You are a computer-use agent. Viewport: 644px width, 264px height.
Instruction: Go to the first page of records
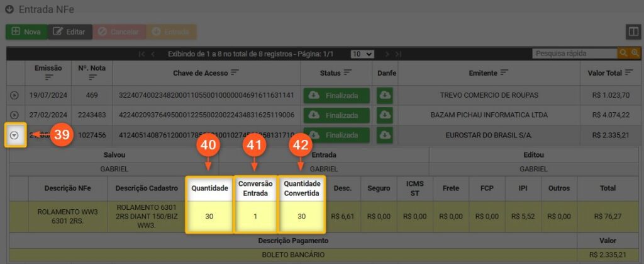(142, 54)
